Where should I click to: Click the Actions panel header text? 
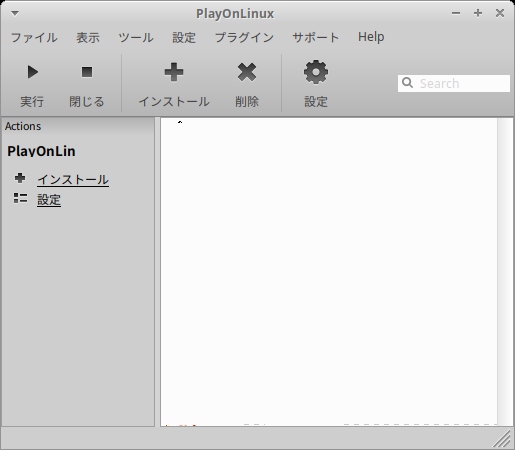click(23, 126)
